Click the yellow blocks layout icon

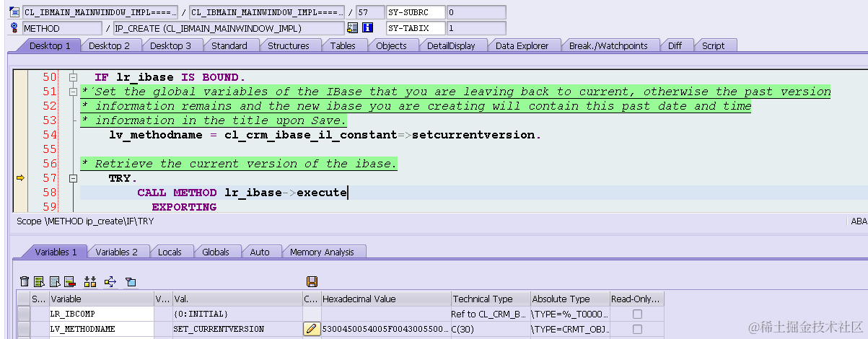click(x=90, y=281)
